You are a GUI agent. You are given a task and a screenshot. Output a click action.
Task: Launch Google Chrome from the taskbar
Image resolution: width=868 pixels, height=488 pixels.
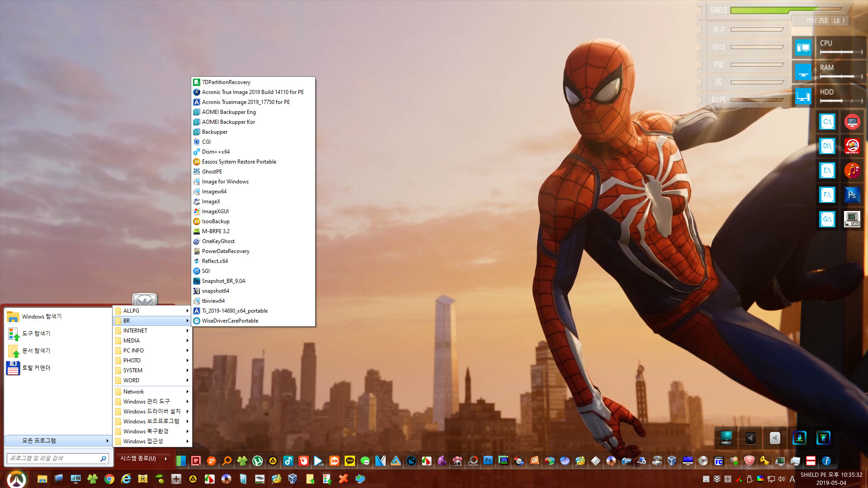pos(109,479)
